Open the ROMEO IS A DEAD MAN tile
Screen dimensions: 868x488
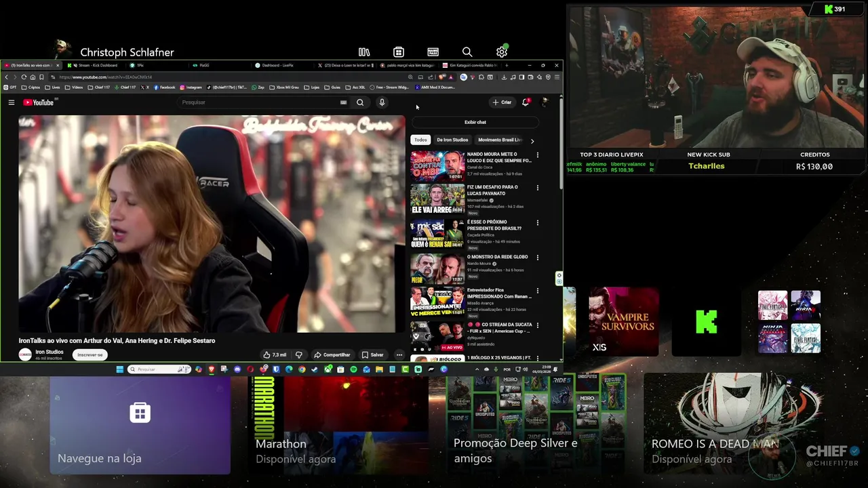(734, 424)
